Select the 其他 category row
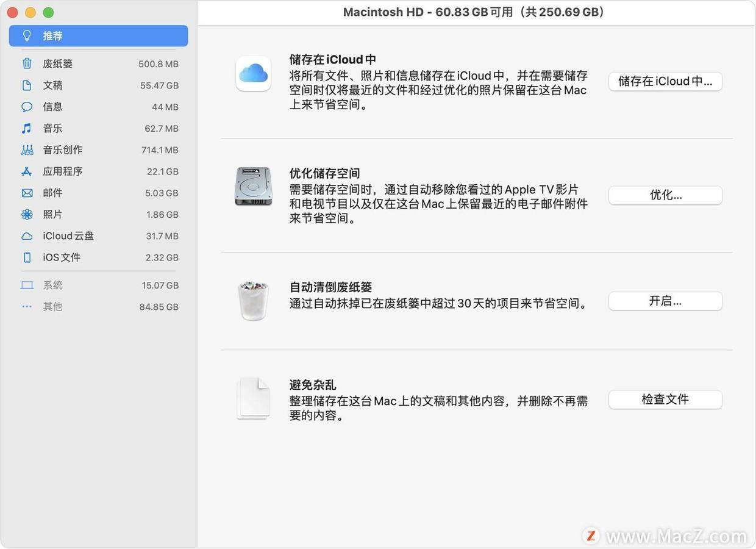This screenshot has width=756, height=549. (98, 307)
